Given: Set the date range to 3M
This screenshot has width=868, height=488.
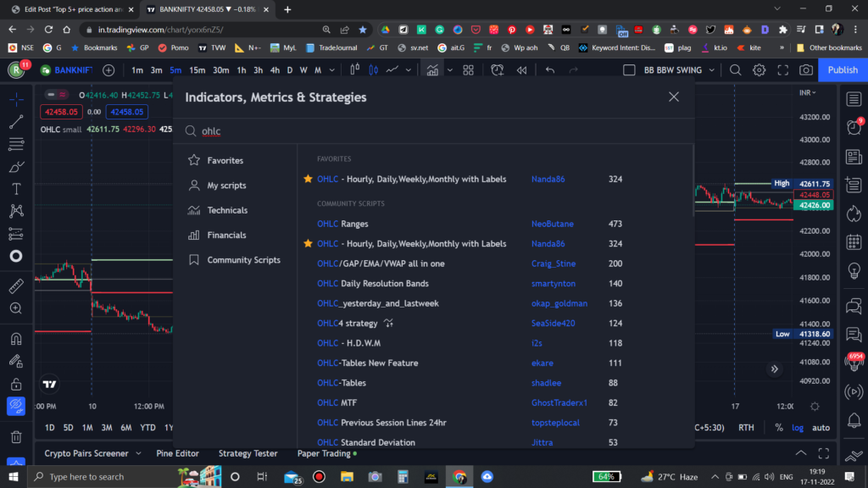Looking at the screenshot, I should [106, 427].
